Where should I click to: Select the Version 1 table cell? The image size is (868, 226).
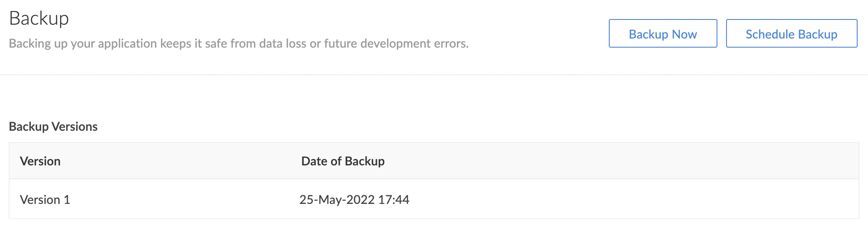tap(45, 200)
